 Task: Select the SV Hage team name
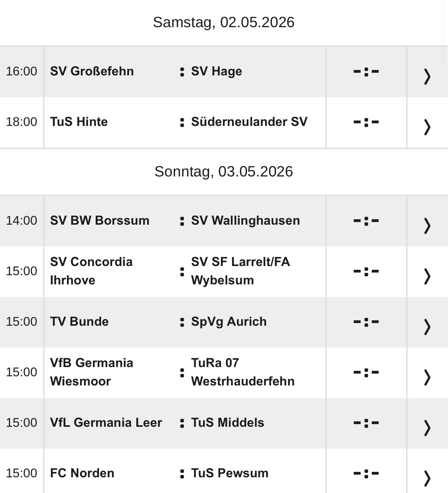(216, 71)
